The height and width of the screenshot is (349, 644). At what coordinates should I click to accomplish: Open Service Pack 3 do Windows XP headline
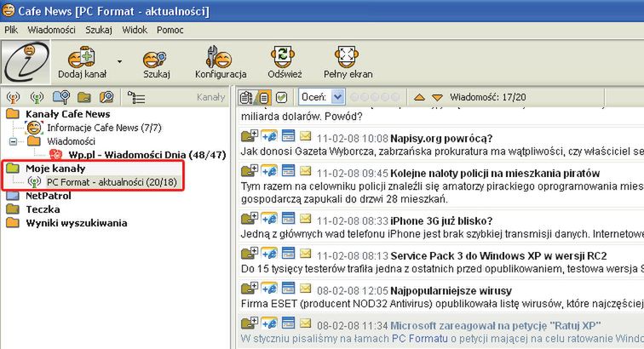pos(498,256)
